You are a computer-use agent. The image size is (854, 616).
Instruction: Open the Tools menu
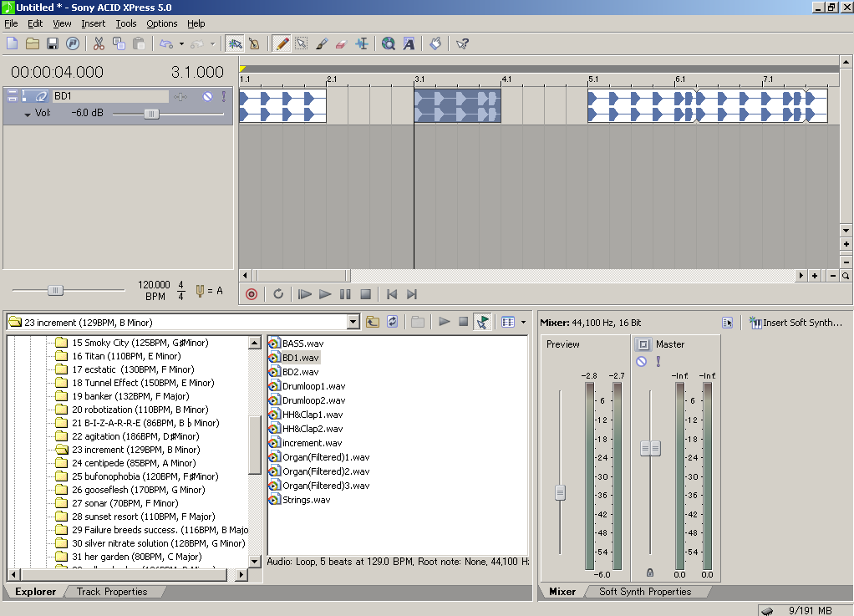pos(126,23)
